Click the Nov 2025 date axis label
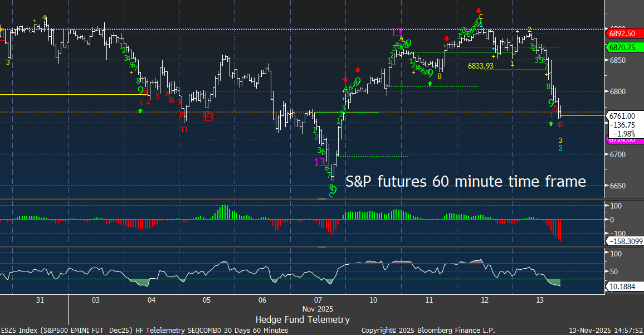 click(318, 308)
